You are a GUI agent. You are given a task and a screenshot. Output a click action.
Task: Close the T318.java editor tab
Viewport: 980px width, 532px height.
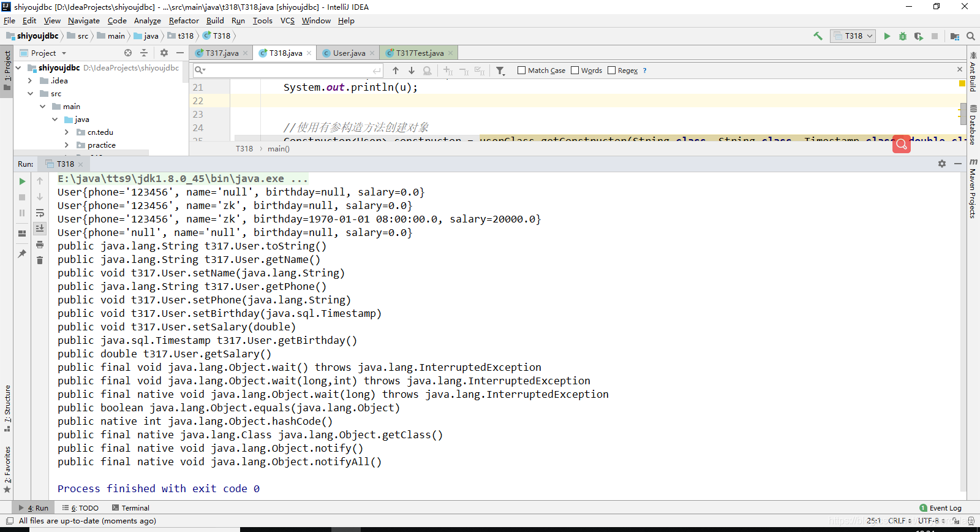(x=309, y=53)
